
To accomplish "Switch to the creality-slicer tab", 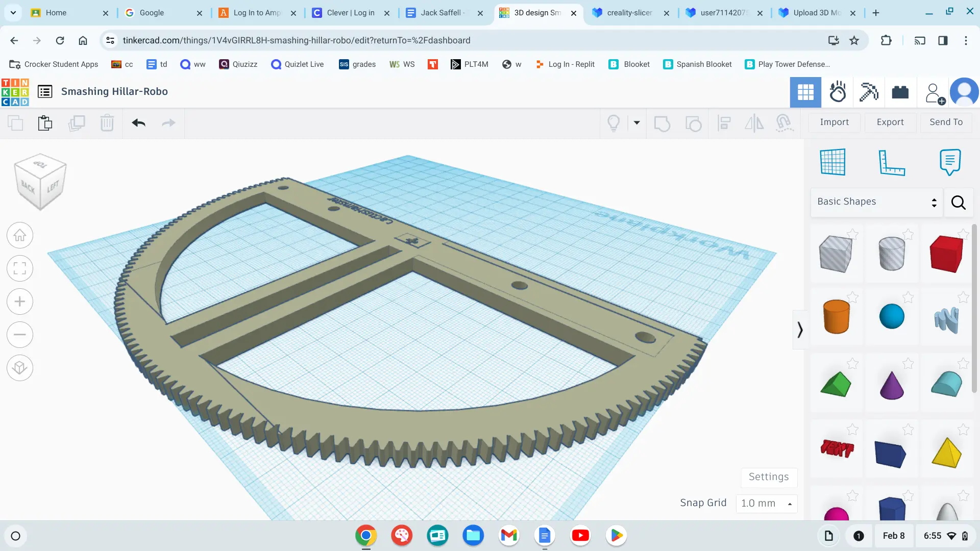I will (629, 13).
